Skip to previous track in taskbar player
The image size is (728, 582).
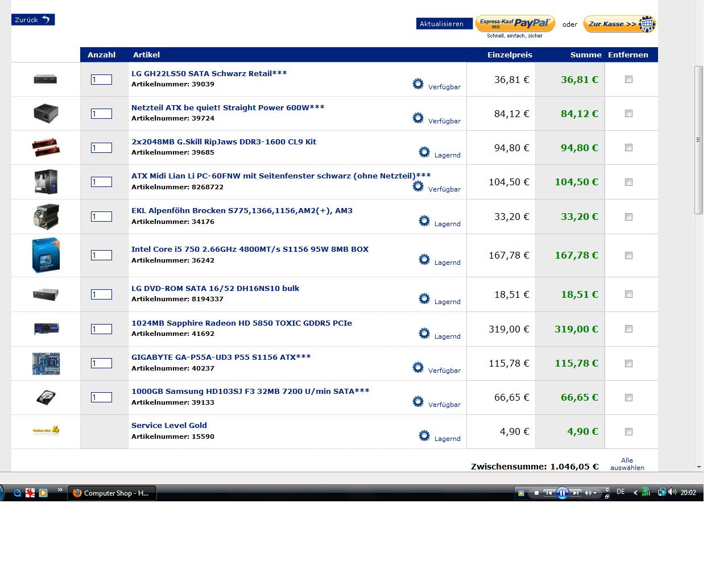tap(548, 493)
